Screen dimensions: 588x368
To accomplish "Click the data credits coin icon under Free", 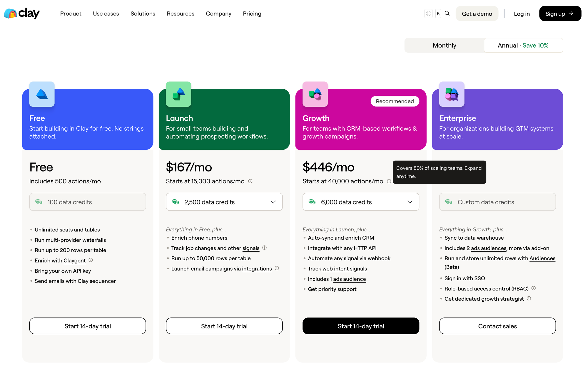I will click(x=39, y=202).
